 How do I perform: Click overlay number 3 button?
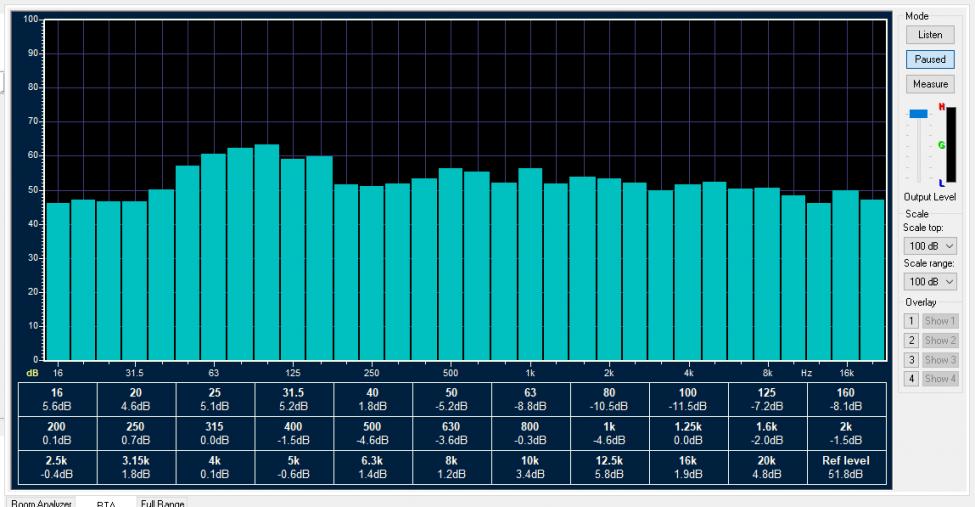click(911, 360)
